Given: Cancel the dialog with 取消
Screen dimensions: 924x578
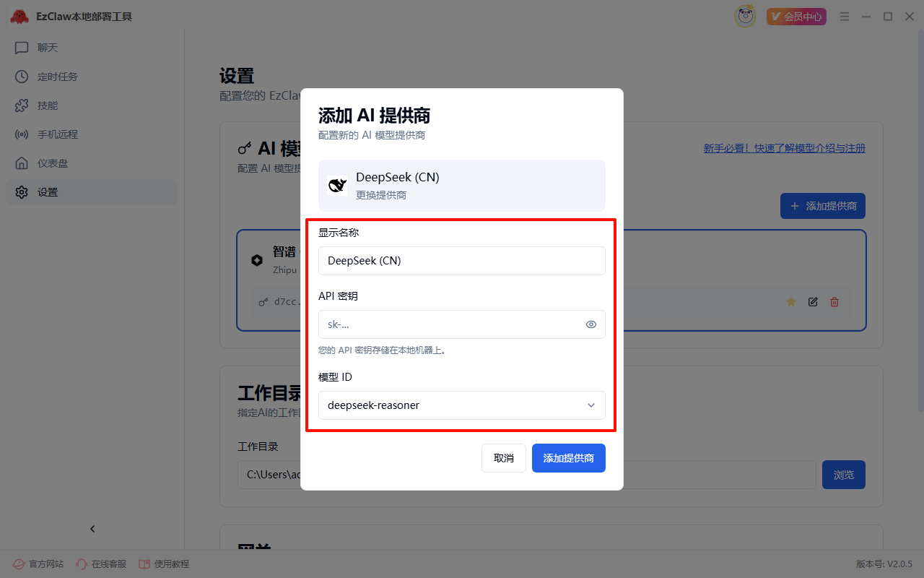Looking at the screenshot, I should coord(503,458).
